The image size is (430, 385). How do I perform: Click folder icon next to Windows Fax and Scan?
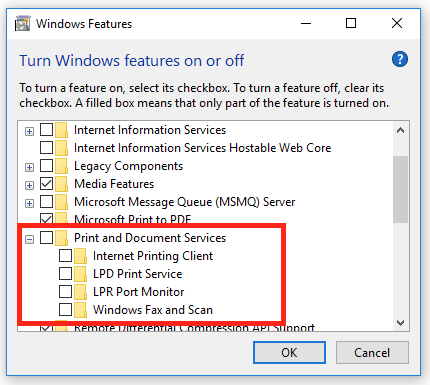[x=80, y=310]
